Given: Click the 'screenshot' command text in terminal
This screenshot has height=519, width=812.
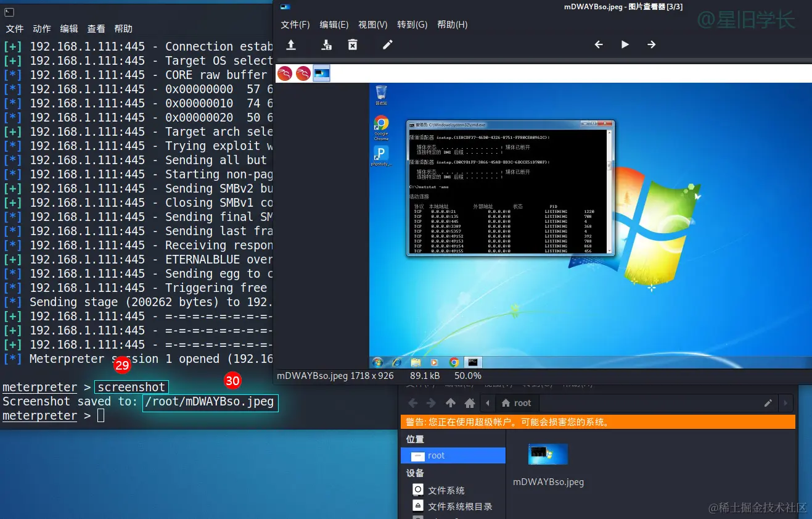Looking at the screenshot, I should point(131,388).
